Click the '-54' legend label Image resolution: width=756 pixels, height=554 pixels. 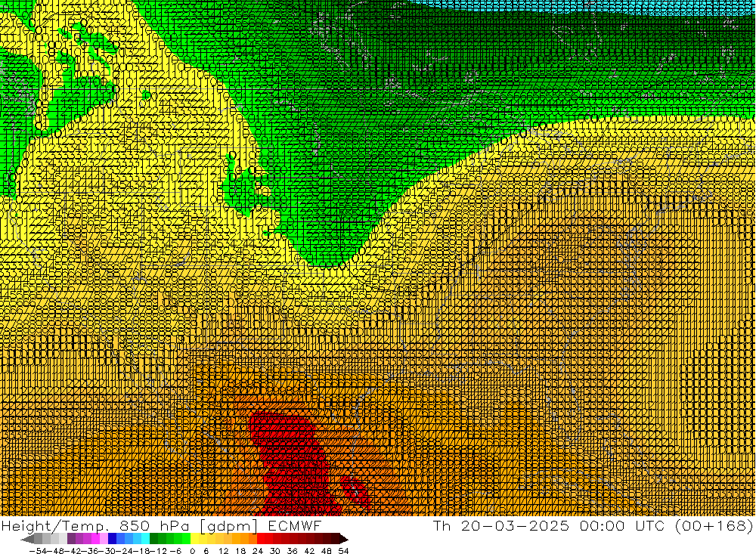tap(39, 551)
